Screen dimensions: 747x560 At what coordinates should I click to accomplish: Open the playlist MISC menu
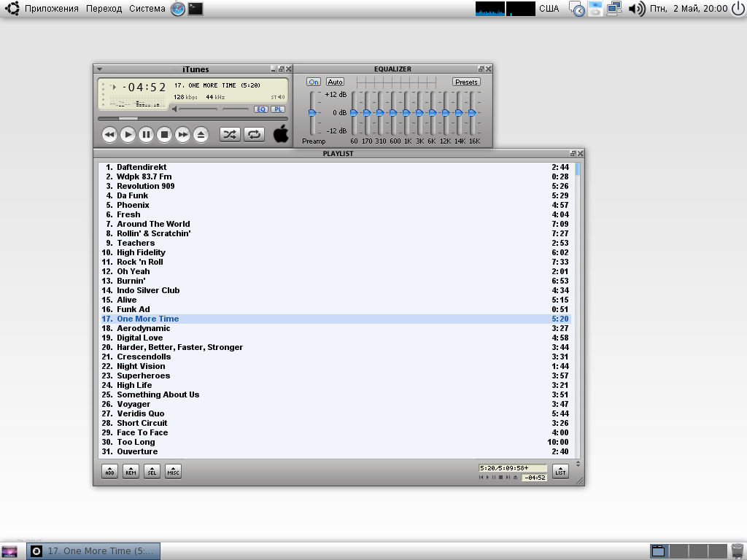pos(173,472)
